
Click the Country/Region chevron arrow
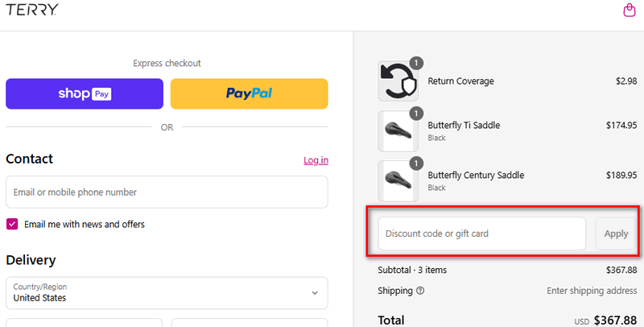tap(315, 292)
